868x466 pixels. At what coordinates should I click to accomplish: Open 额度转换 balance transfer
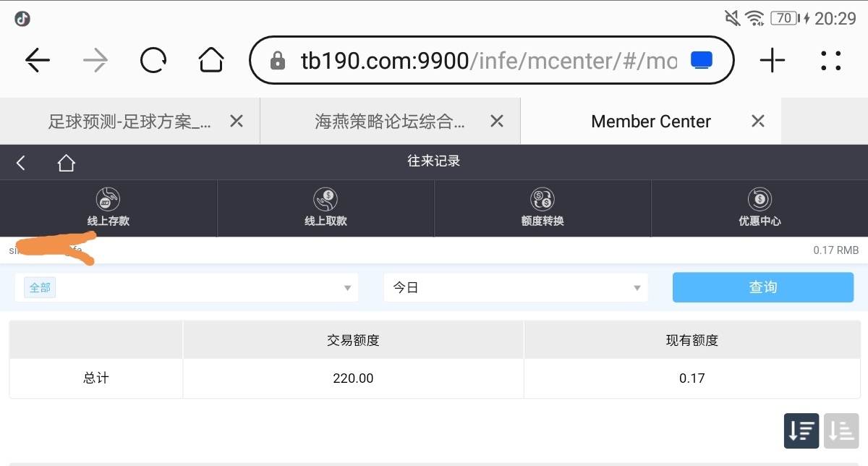point(542,208)
